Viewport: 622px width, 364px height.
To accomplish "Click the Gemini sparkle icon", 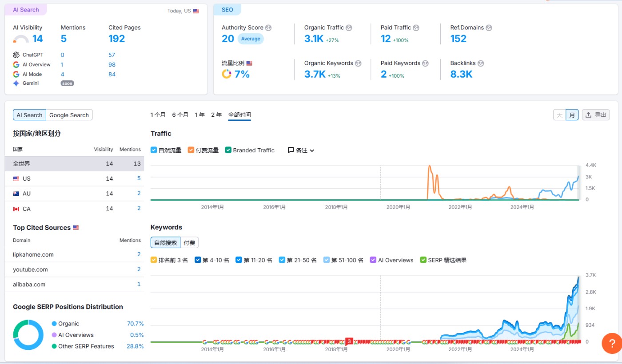I will pyautogui.click(x=16, y=83).
